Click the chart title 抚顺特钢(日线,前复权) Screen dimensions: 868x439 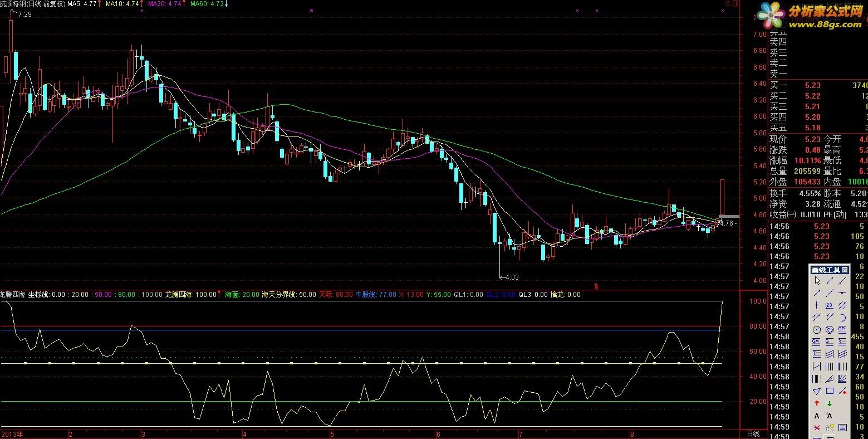(32, 4)
